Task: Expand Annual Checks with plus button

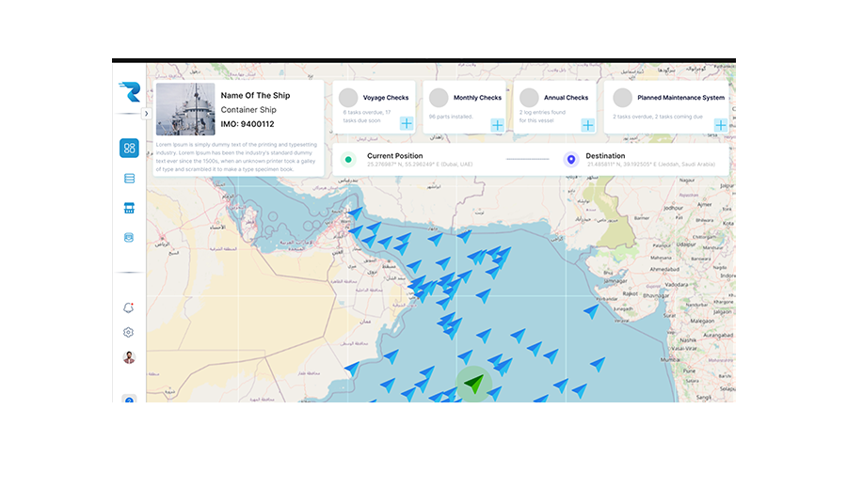Action: pyautogui.click(x=587, y=124)
